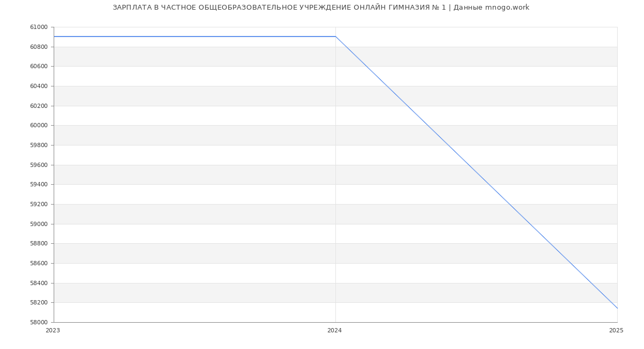644x349 pixels.
Task: Click the 60000 y-axis label
Action: click(x=39, y=126)
